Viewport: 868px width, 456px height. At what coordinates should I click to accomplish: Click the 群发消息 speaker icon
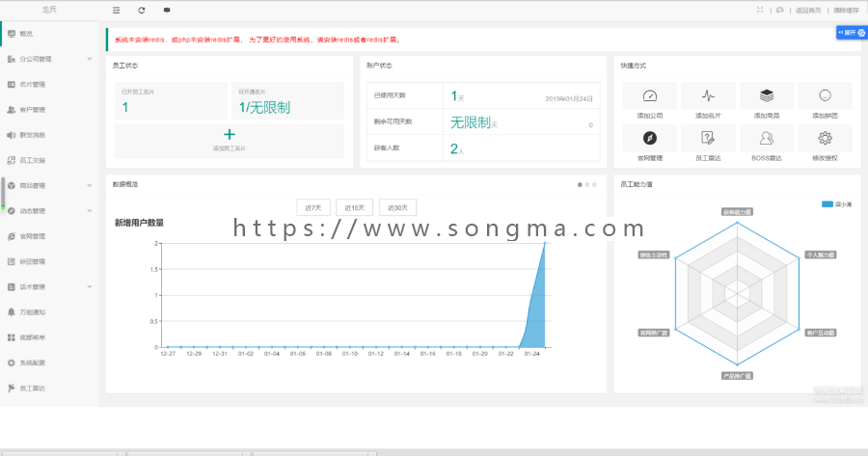[11, 135]
